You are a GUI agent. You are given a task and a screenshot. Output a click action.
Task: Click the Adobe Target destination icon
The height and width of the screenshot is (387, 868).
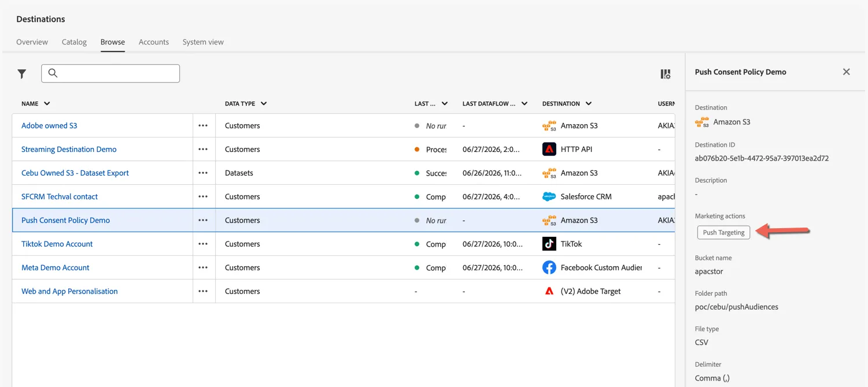[549, 291]
